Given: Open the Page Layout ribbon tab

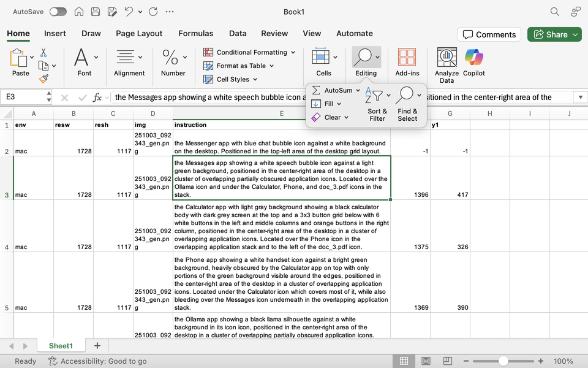Looking at the screenshot, I should tap(139, 34).
